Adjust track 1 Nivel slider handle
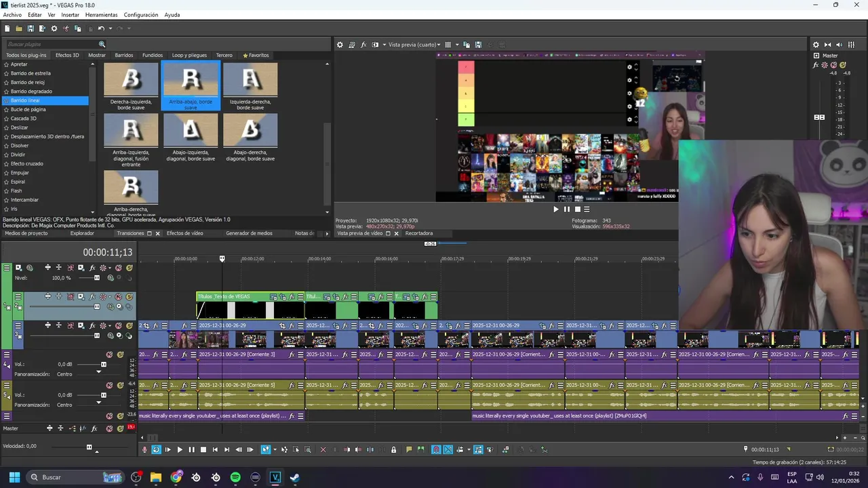Viewport: 868px width, 488px height. click(97, 278)
